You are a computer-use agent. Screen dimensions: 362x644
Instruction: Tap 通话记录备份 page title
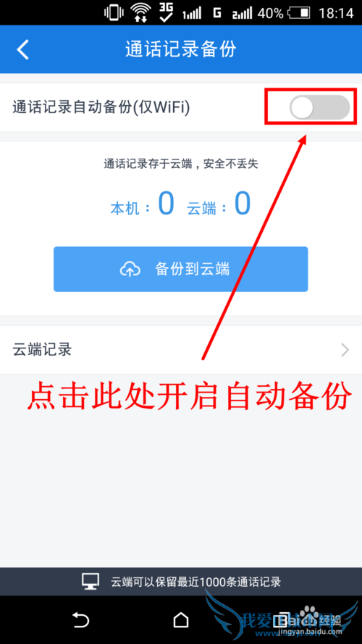coord(181,49)
